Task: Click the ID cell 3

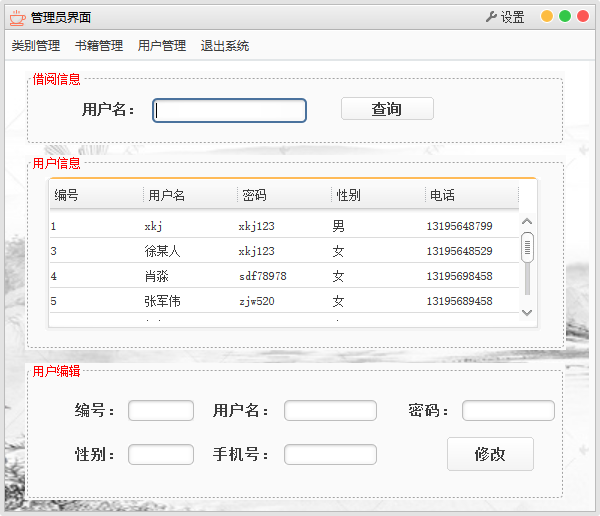Action: pyautogui.click(x=54, y=251)
